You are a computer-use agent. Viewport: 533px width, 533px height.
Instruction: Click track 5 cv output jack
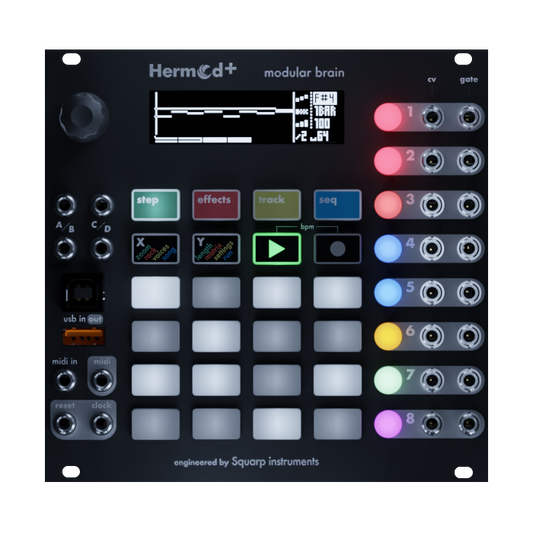click(432, 292)
